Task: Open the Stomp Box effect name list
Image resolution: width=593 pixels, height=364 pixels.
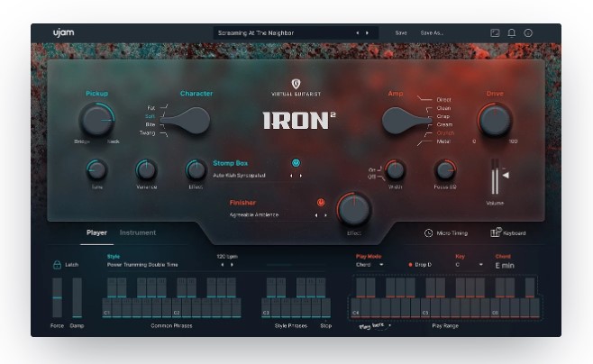Action: click(x=239, y=176)
